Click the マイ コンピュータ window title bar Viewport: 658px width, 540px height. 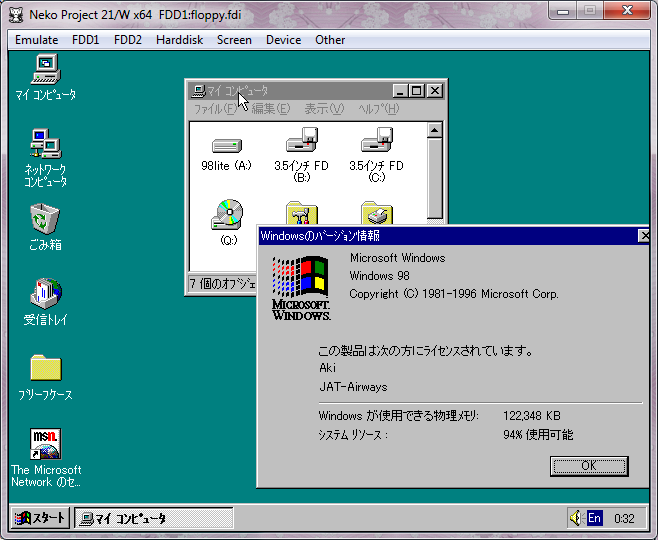click(x=317, y=91)
